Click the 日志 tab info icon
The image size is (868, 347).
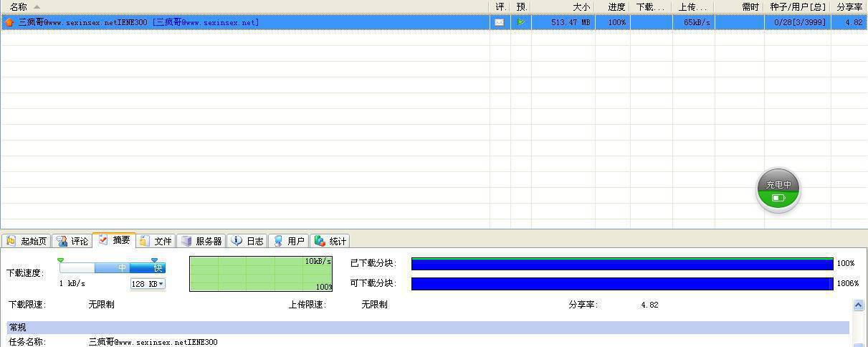click(x=237, y=241)
